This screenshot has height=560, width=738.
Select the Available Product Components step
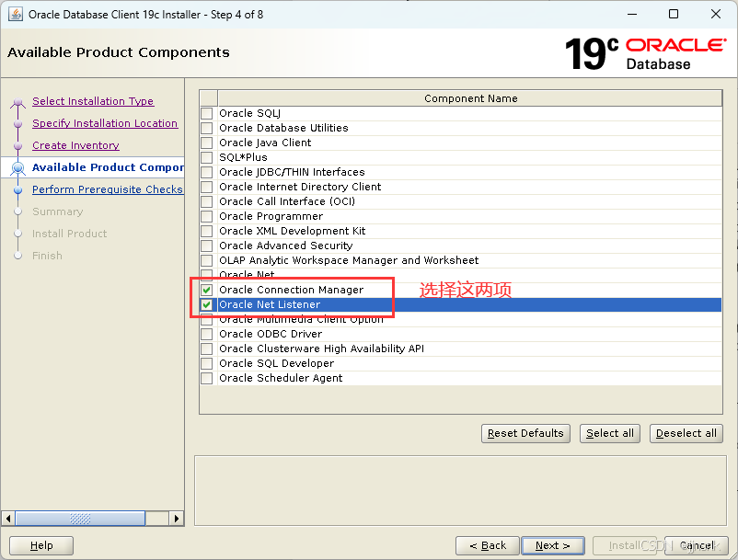coord(108,167)
